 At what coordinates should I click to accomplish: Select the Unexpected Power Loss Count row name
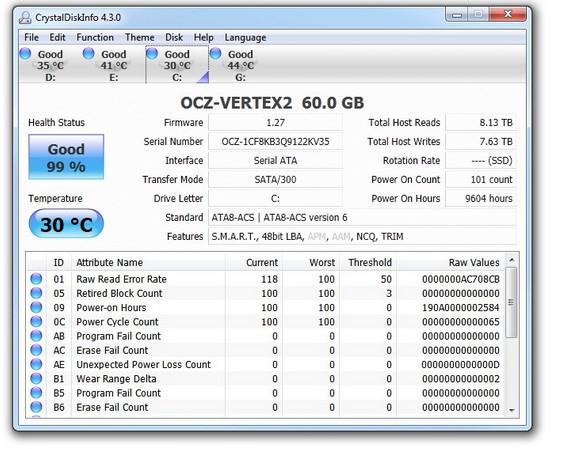point(143,364)
